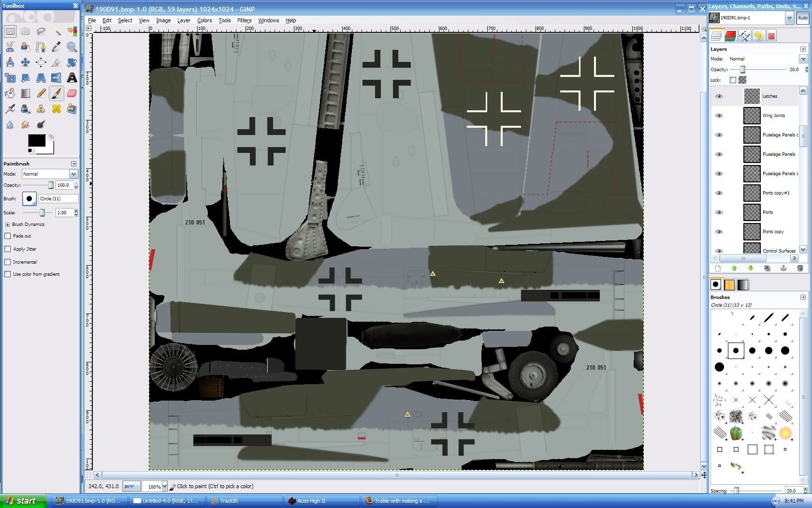Select the Rectangle Select tool

10,31
